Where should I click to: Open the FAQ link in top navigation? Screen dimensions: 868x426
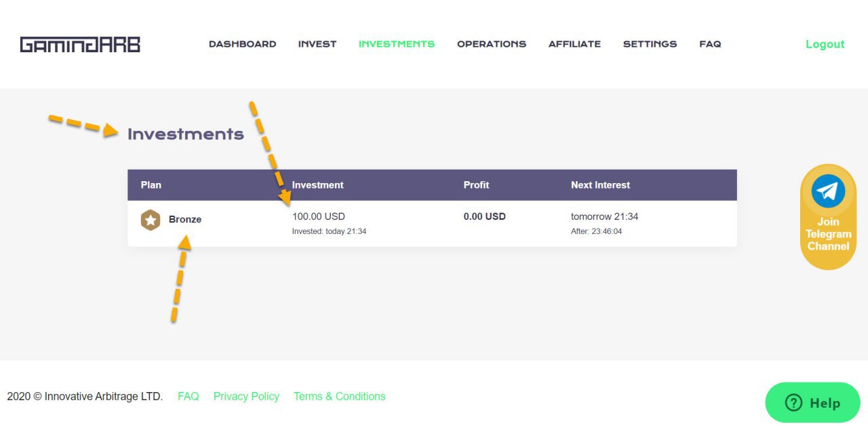coord(710,44)
